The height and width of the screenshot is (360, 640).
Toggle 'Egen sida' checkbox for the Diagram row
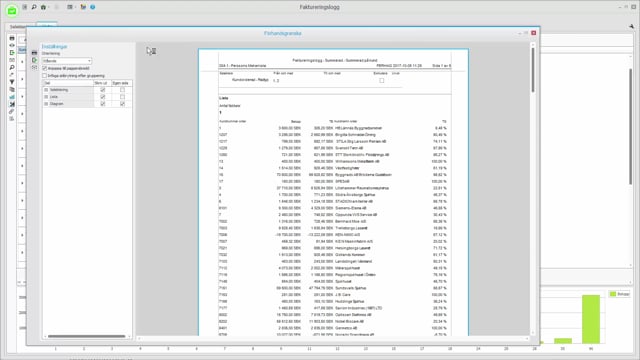point(122,104)
